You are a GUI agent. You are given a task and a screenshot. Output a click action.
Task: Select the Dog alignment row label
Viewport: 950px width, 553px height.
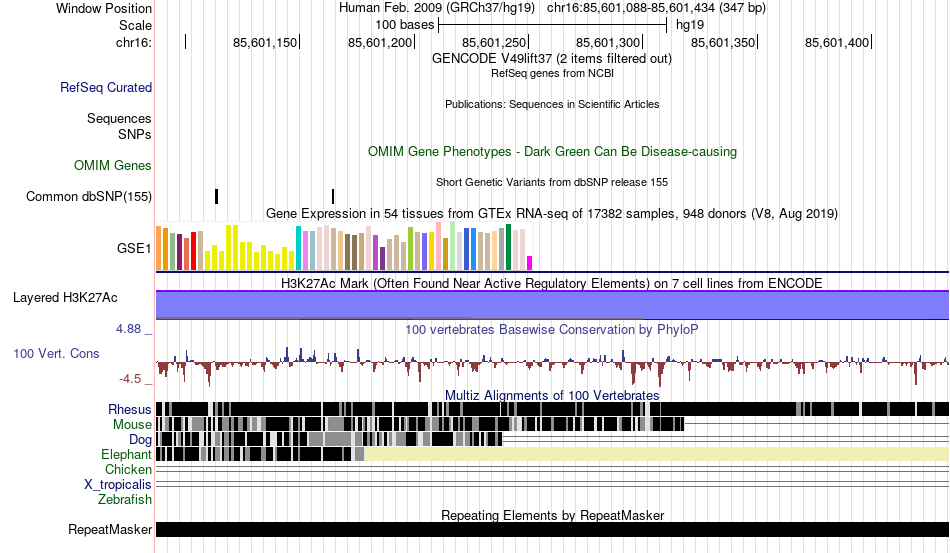[140, 440]
